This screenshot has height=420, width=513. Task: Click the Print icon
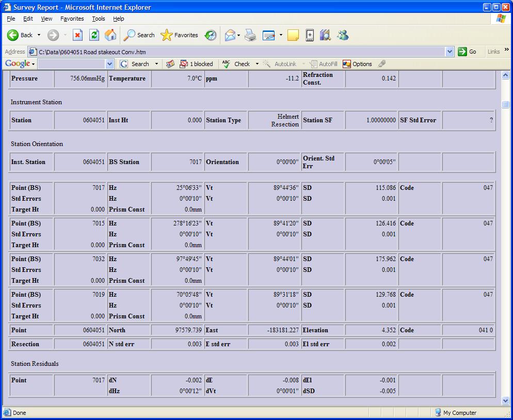tap(250, 35)
